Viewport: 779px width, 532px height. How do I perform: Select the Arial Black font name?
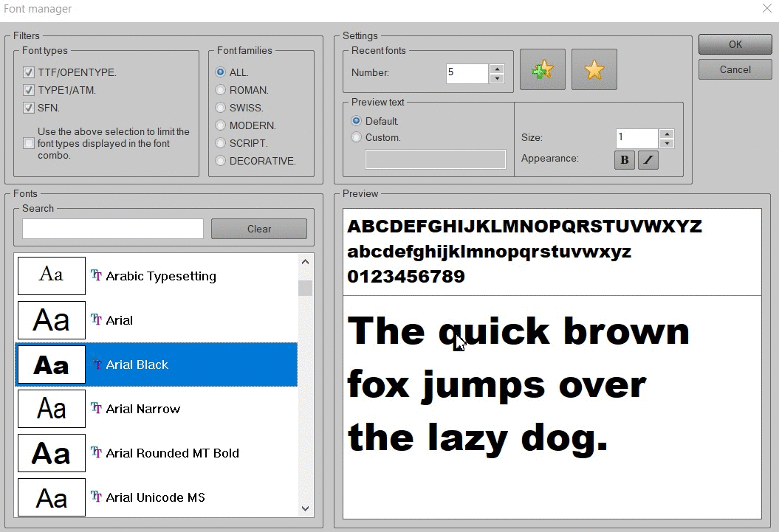[x=137, y=365]
